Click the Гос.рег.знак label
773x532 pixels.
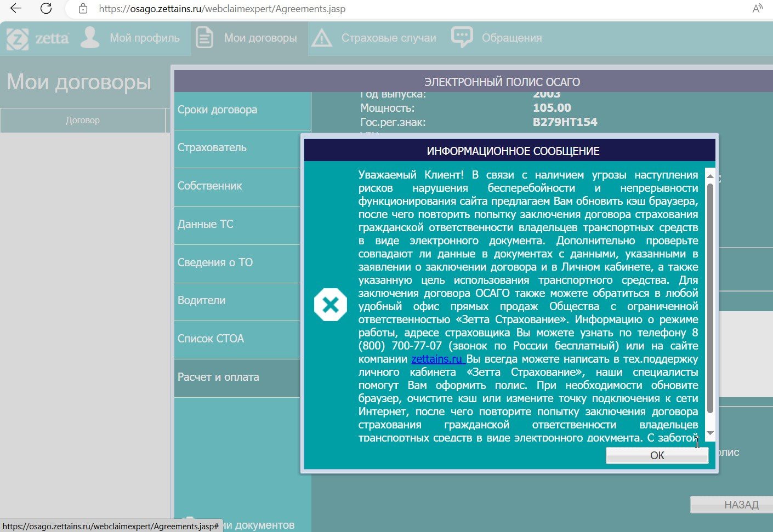click(x=393, y=122)
